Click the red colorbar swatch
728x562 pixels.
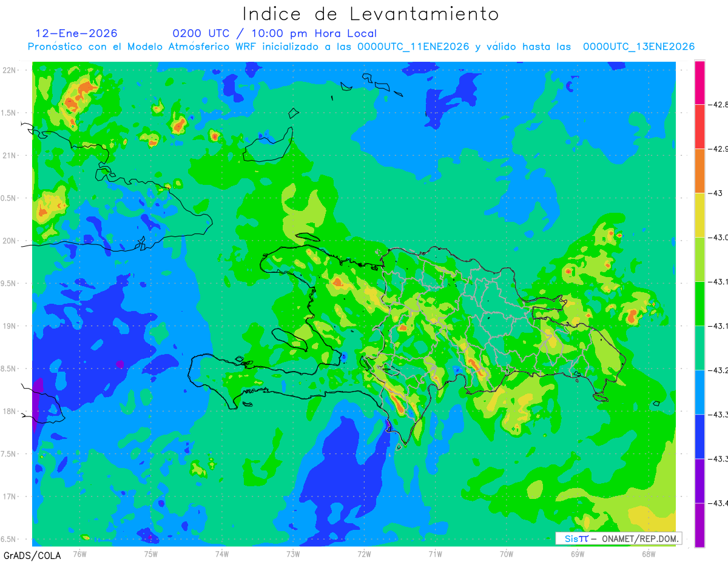[699, 127]
